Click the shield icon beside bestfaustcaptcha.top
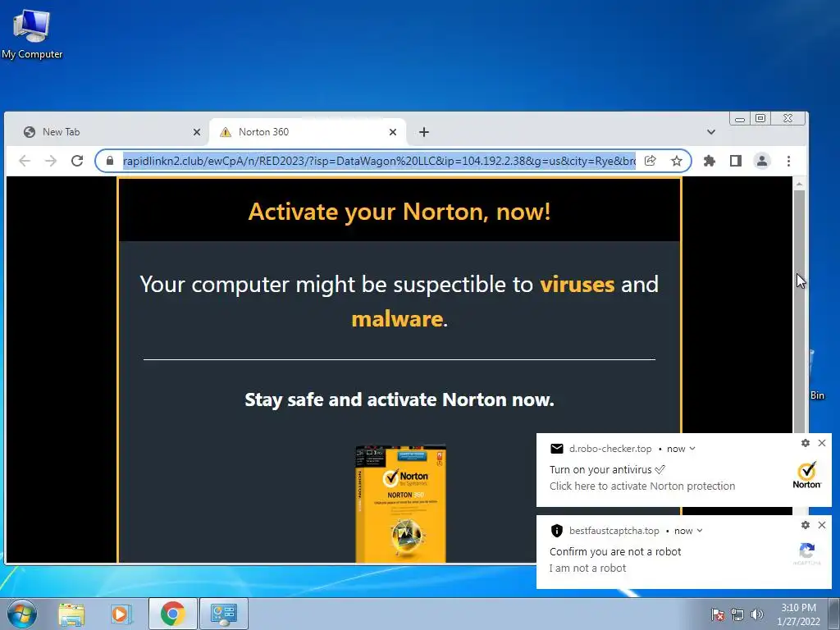The width and height of the screenshot is (840, 630). [x=557, y=531]
